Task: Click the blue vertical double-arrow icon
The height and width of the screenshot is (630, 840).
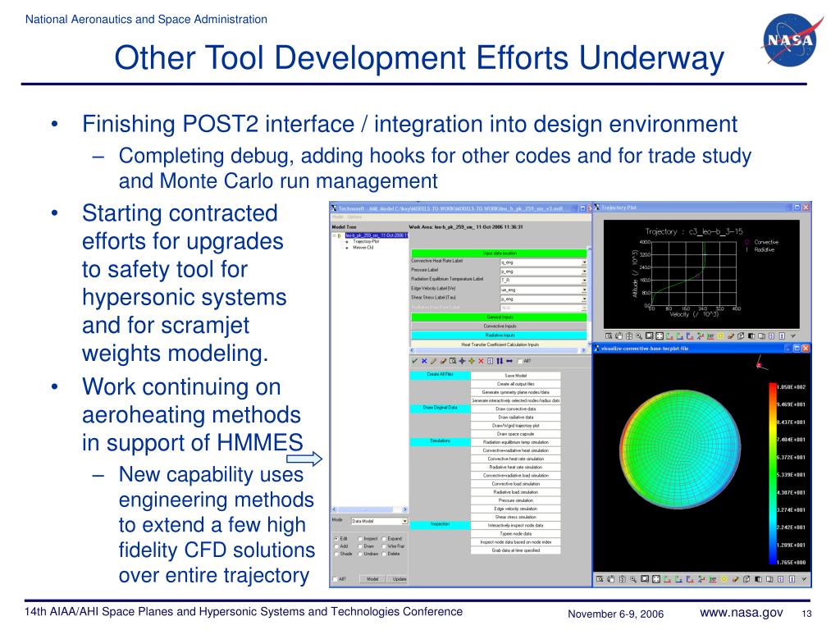Action: click(500, 361)
